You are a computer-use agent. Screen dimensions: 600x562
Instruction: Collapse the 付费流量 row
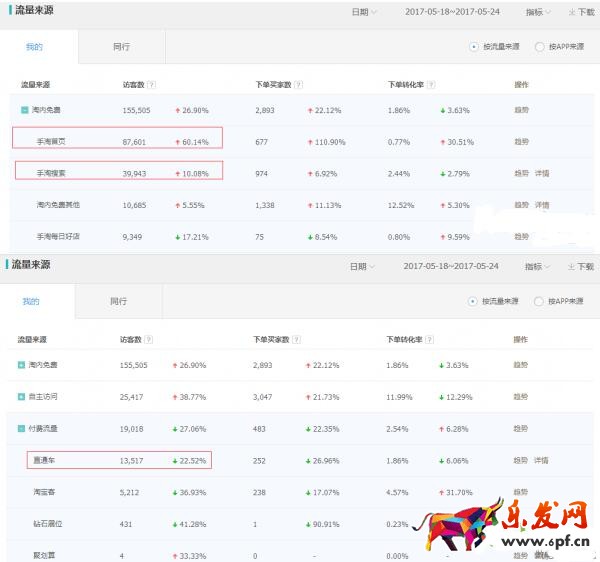click(21, 428)
